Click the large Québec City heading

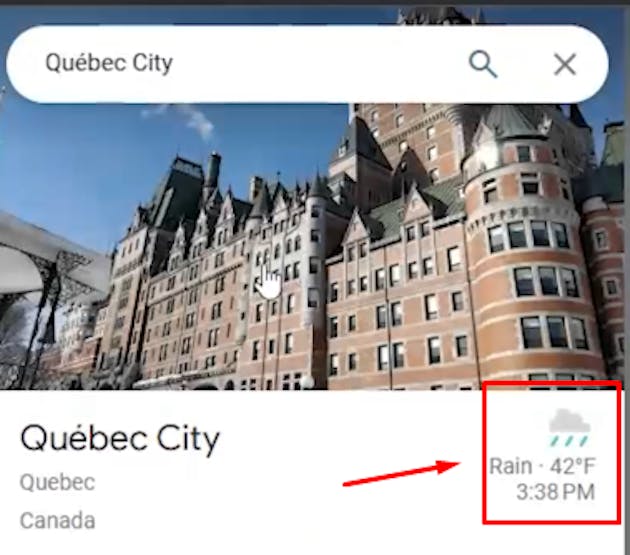coord(120,439)
